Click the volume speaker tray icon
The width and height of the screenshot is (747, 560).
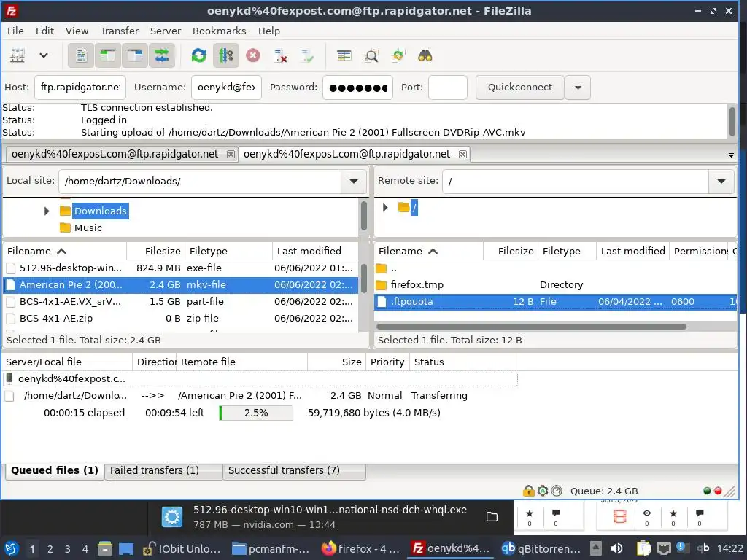point(617,549)
